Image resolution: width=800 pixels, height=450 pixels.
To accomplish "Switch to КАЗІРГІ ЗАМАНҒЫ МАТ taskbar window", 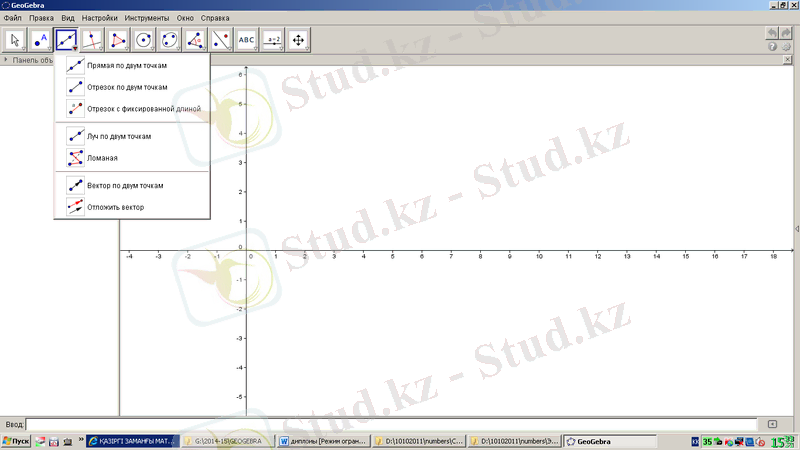I will coord(133,441).
